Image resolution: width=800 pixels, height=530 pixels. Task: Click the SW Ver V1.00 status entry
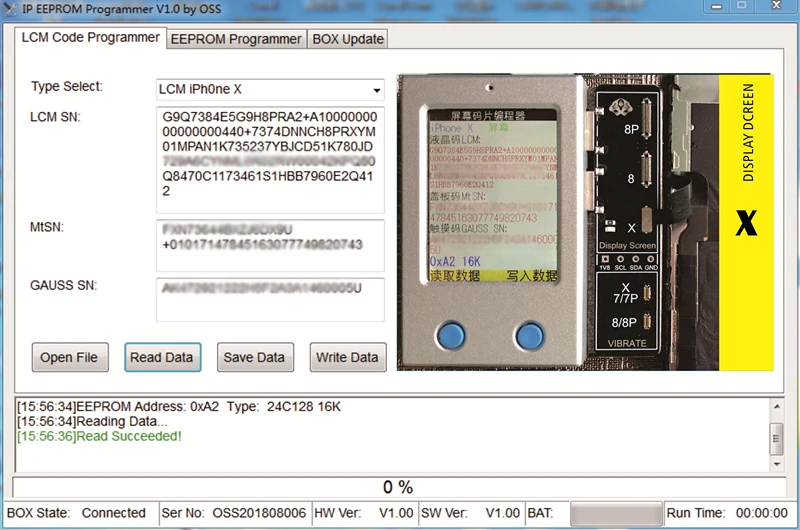(x=470, y=513)
